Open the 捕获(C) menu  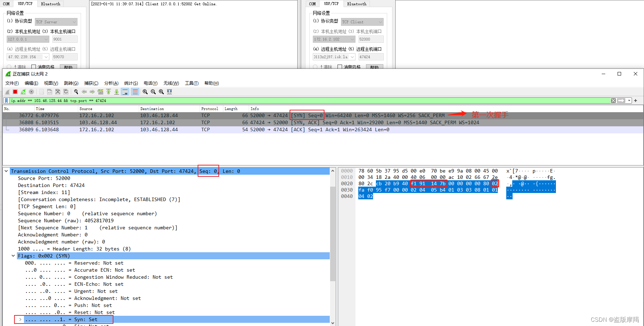91,83
